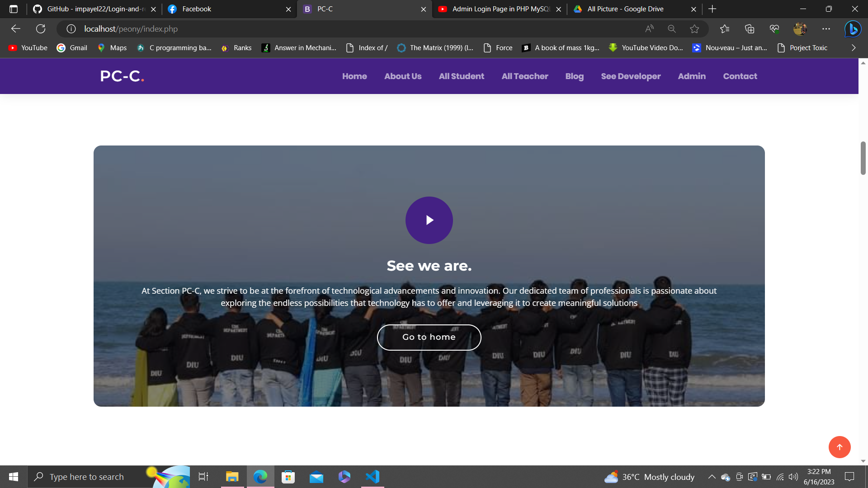Click the zoom out magnifier icon
Screen dimensions: 868x488
pyautogui.click(x=672, y=29)
